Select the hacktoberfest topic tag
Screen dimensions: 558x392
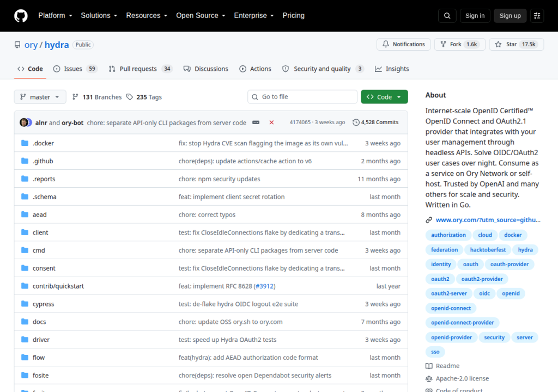click(x=488, y=250)
